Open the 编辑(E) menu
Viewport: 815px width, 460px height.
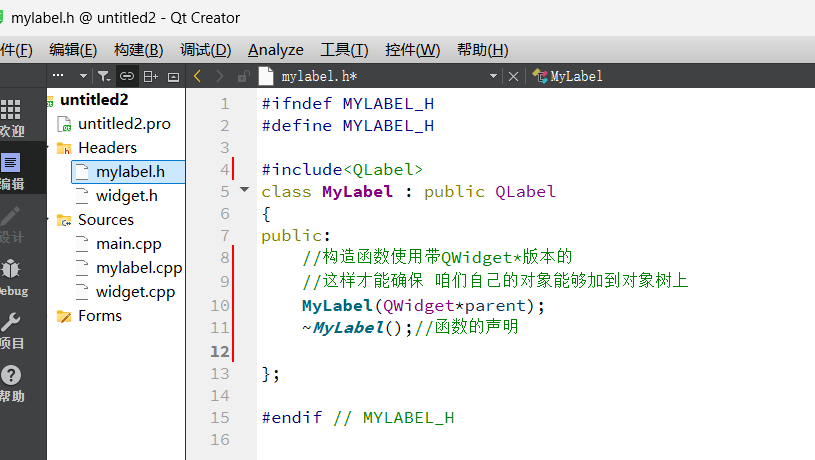[x=73, y=50]
